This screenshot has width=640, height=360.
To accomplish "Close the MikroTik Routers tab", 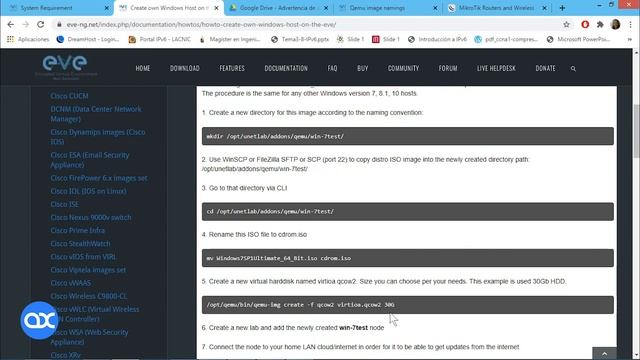I will 544,8.
